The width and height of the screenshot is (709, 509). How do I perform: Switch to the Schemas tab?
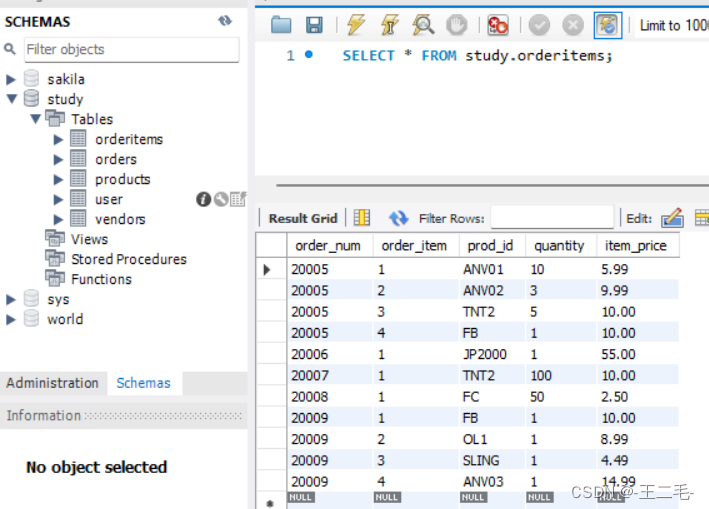coord(144,383)
